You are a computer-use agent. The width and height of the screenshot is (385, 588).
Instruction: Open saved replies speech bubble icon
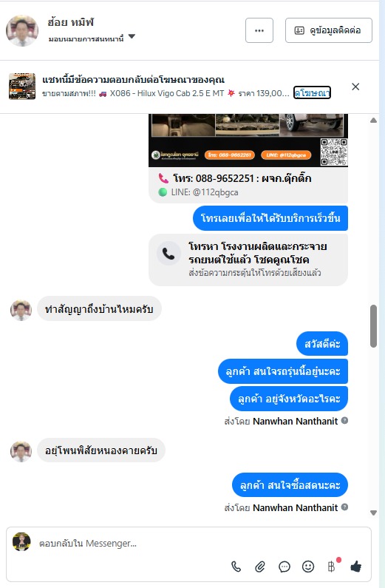tap(285, 567)
